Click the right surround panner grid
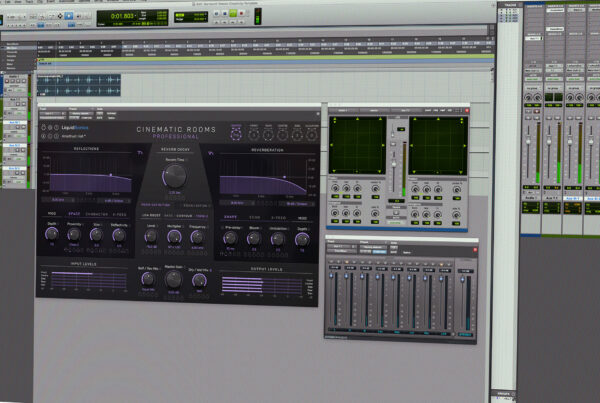600x403 pixels. [x=438, y=146]
